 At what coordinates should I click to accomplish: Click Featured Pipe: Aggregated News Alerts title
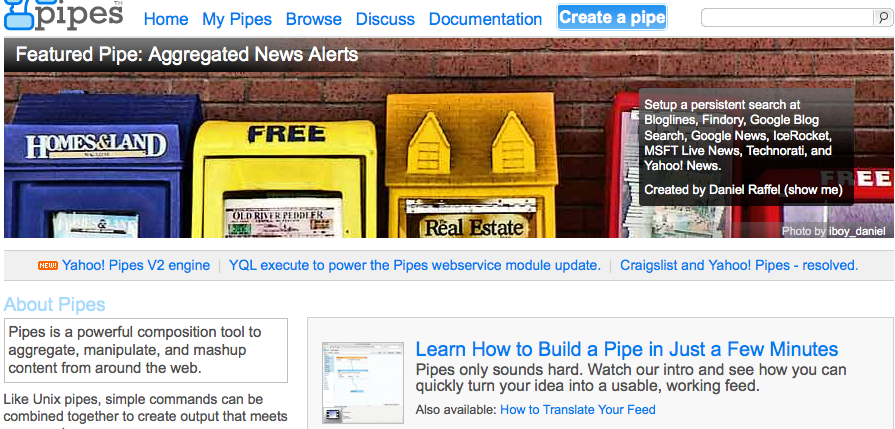pyautogui.click(x=187, y=54)
